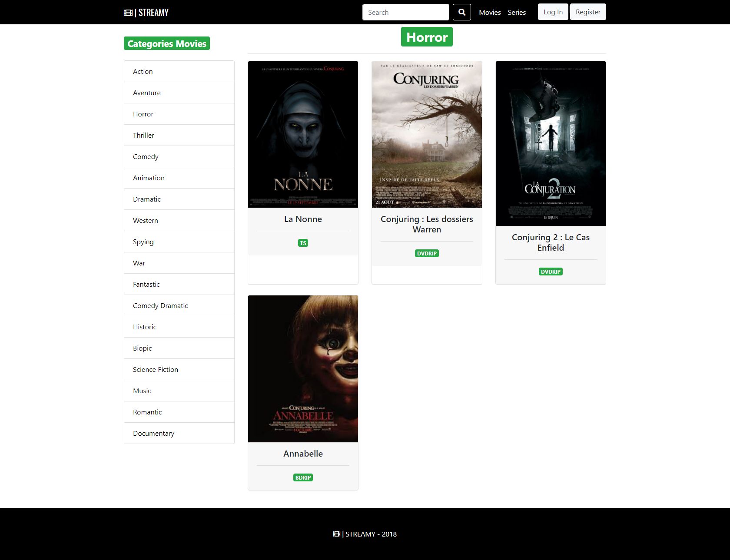Open the Biopic category
This screenshot has height=560, width=730.
pos(179,348)
